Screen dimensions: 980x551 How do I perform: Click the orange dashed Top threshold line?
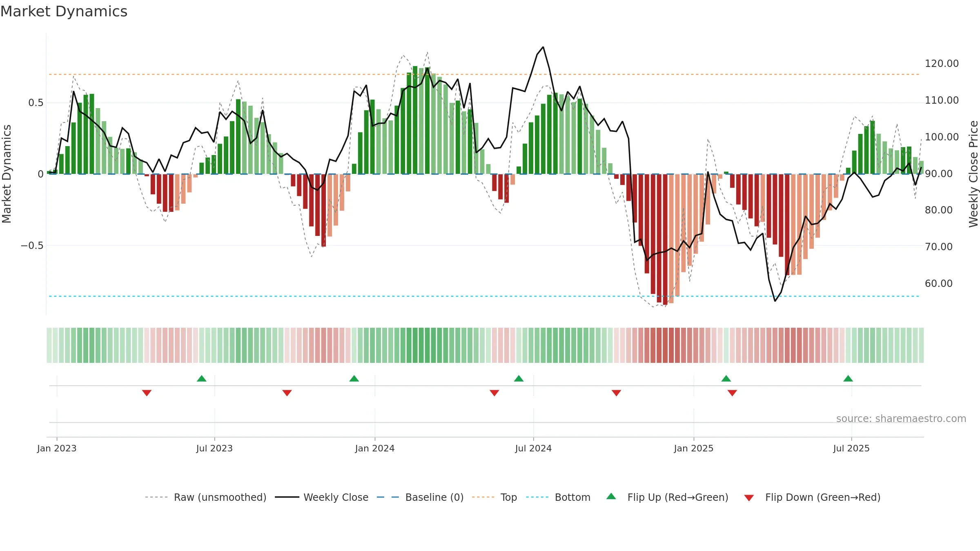click(484, 74)
